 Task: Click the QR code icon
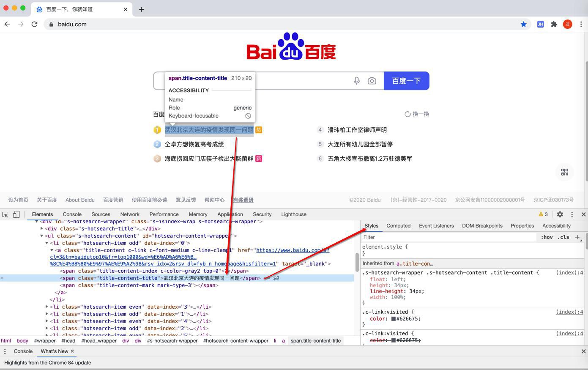click(564, 172)
